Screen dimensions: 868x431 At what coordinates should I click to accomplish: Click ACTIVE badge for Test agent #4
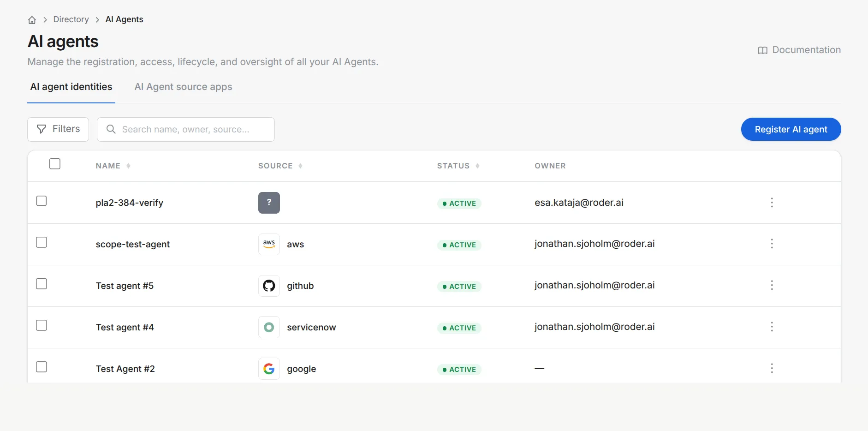click(x=459, y=328)
